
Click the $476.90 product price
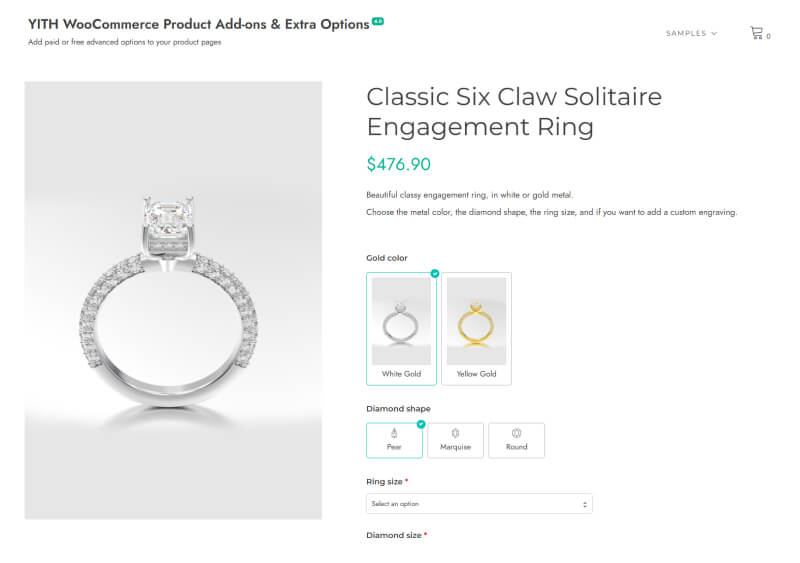coord(398,164)
